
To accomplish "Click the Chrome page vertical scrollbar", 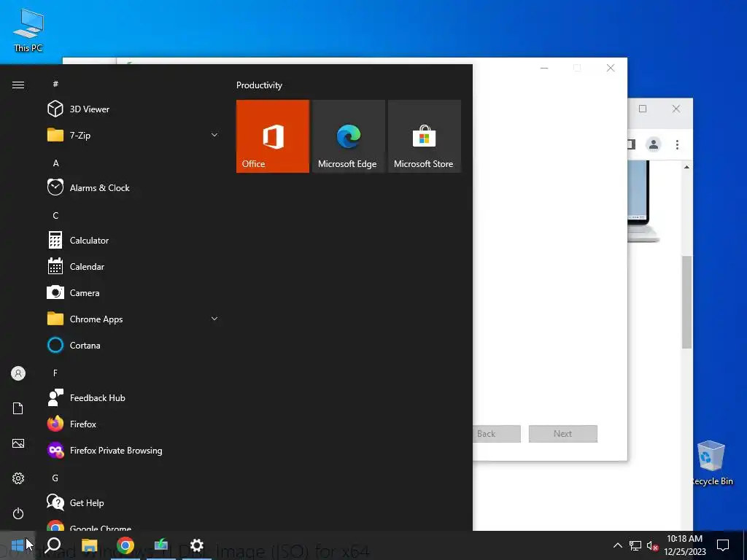I will click(x=686, y=302).
